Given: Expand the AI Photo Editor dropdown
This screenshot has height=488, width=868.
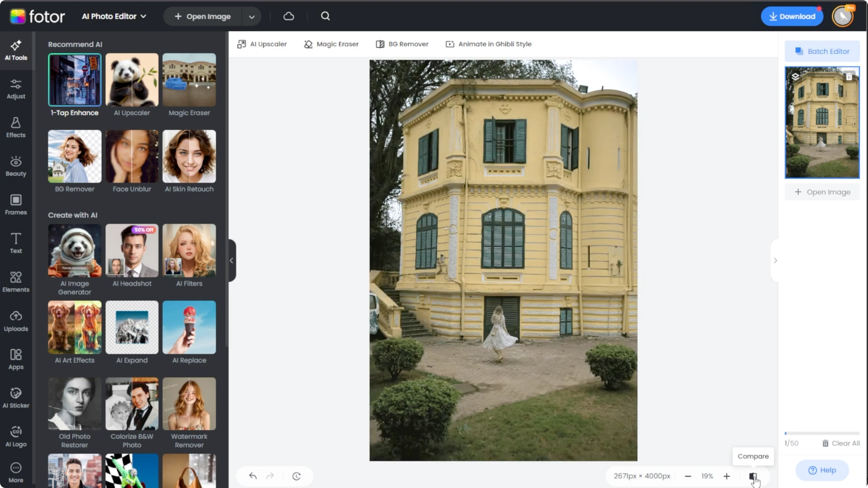Looking at the screenshot, I should click(114, 16).
